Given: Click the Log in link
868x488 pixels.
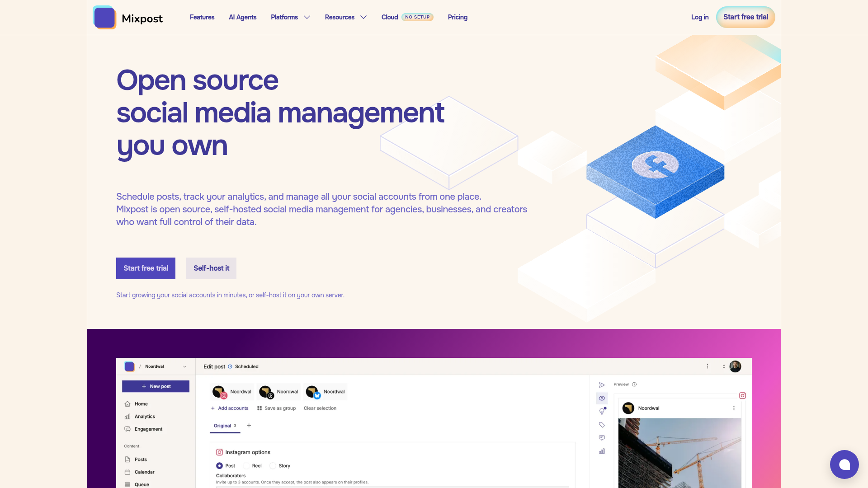Looking at the screenshot, I should point(700,17).
